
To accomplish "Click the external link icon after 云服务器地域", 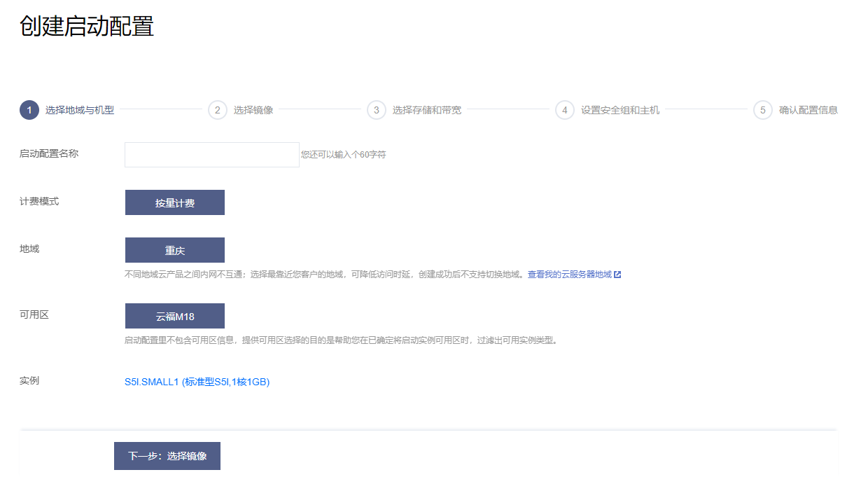I will pos(617,275).
